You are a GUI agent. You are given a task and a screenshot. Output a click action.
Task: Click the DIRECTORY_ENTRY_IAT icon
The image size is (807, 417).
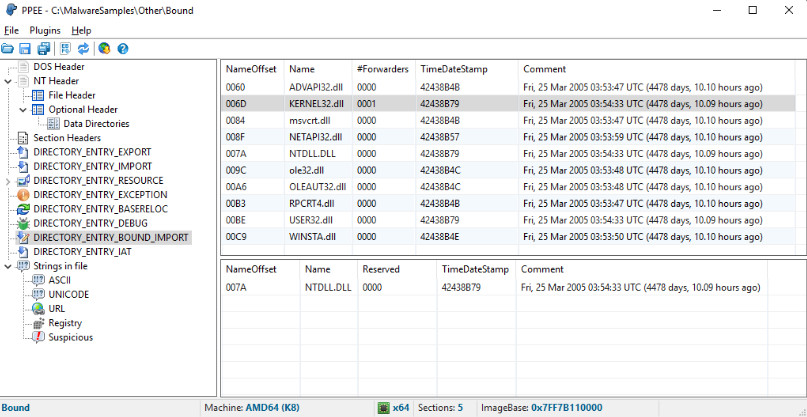23,252
